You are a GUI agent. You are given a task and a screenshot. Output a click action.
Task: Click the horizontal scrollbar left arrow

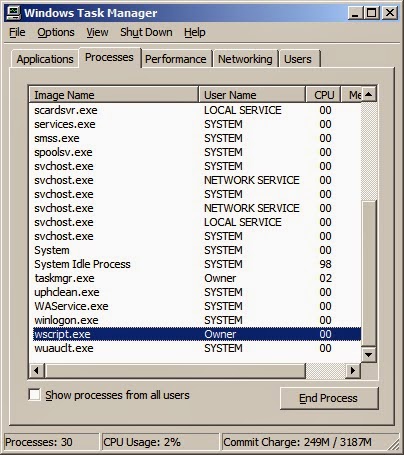[x=37, y=371]
